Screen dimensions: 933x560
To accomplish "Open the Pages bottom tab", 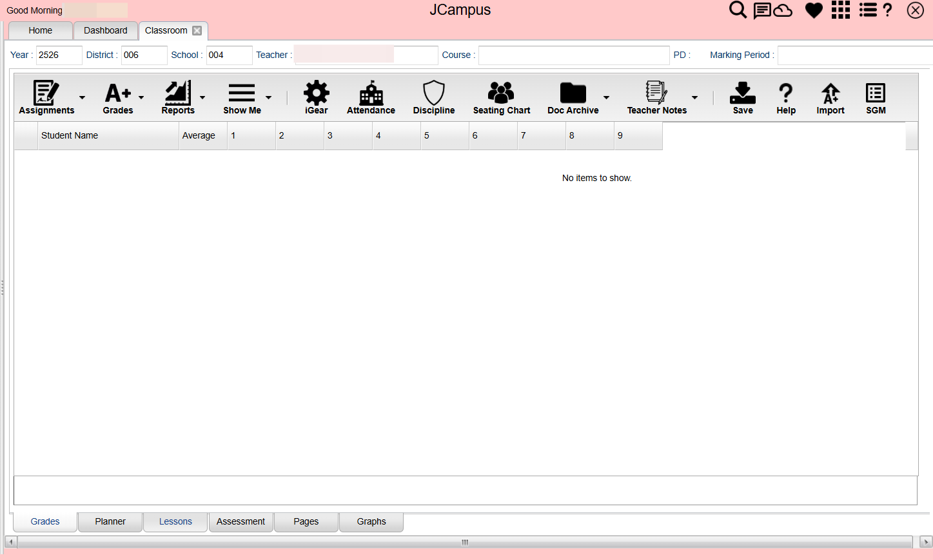I will [306, 521].
